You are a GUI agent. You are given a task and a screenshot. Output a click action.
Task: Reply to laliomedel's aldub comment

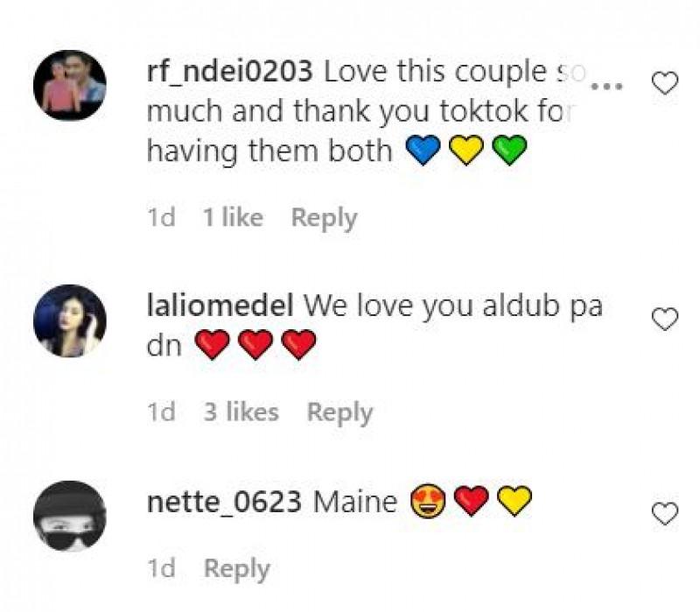pos(339,412)
